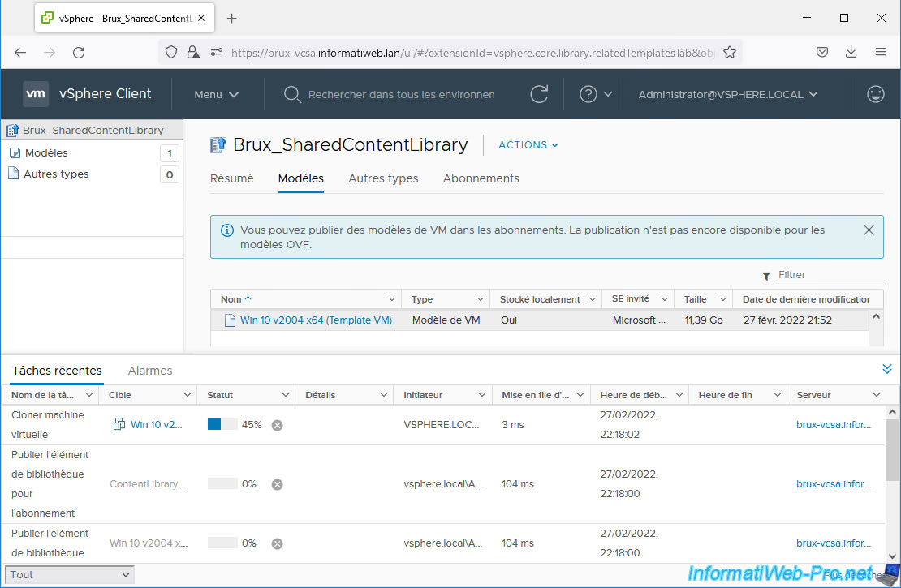The image size is (901, 588).
Task: Open the feedback smiley icon
Action: [875, 94]
